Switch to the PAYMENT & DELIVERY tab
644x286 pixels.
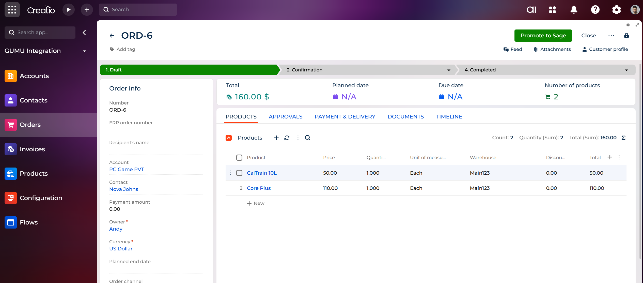coord(345,117)
